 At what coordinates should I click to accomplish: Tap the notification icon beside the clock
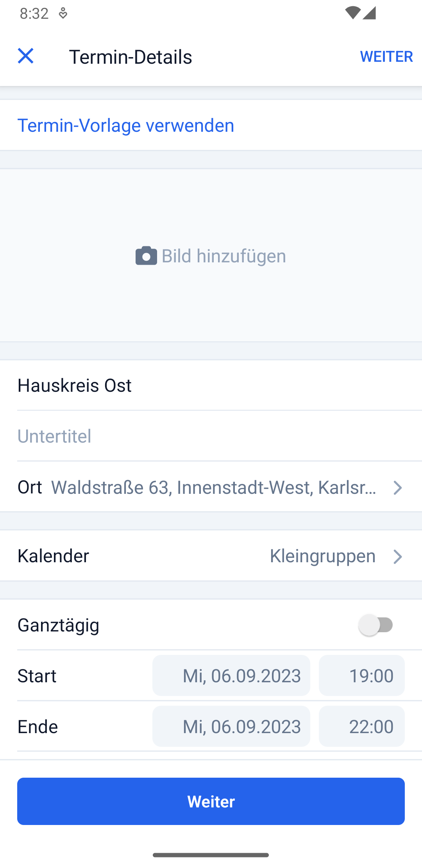coord(63,13)
